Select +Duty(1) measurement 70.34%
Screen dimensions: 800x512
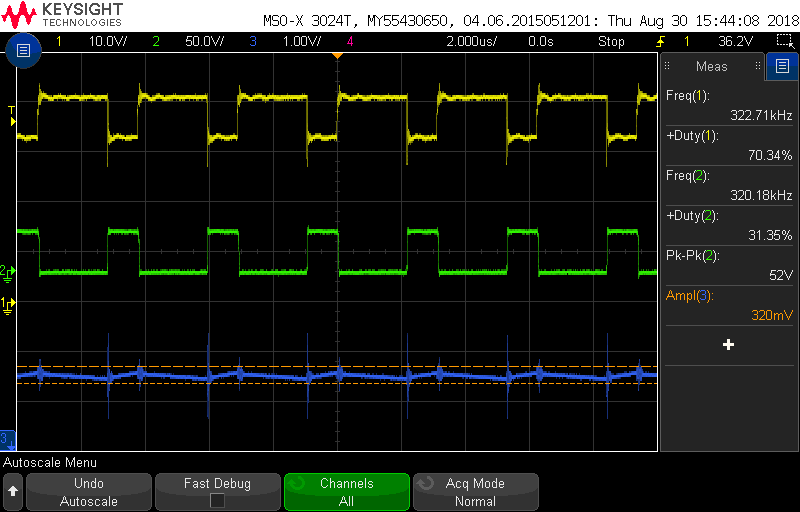tap(729, 145)
